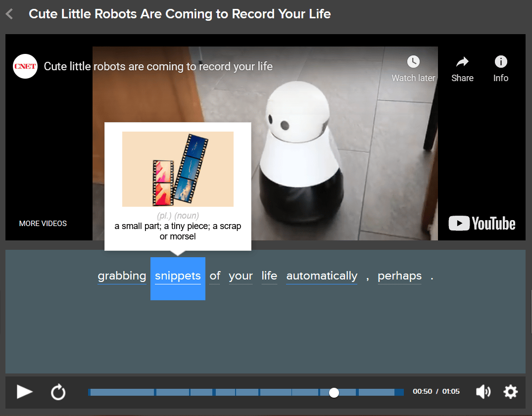Open the settings gear icon
The width and height of the screenshot is (532, 416).
[x=510, y=392]
